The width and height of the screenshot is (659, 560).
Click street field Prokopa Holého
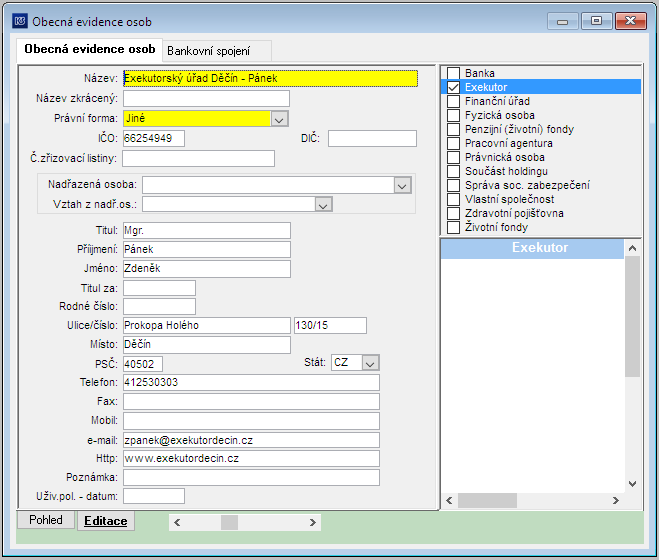point(206,325)
